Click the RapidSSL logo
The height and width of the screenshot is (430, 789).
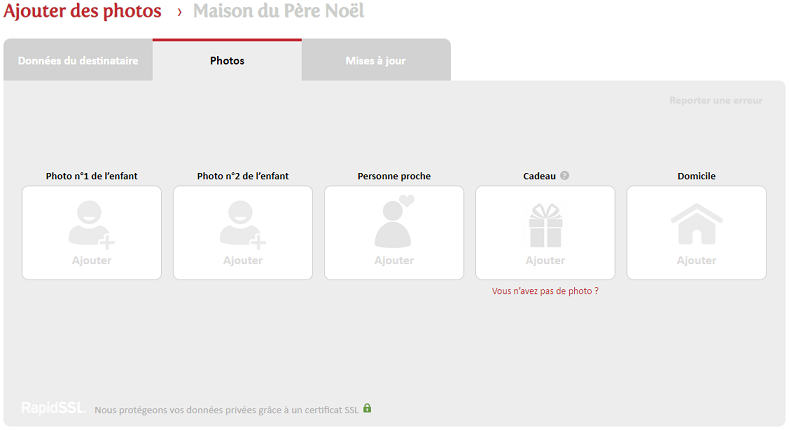point(53,407)
